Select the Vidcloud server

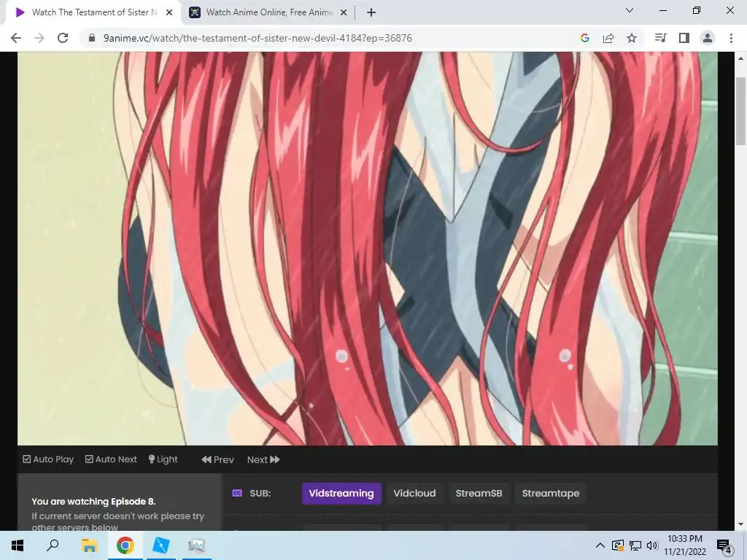(414, 494)
